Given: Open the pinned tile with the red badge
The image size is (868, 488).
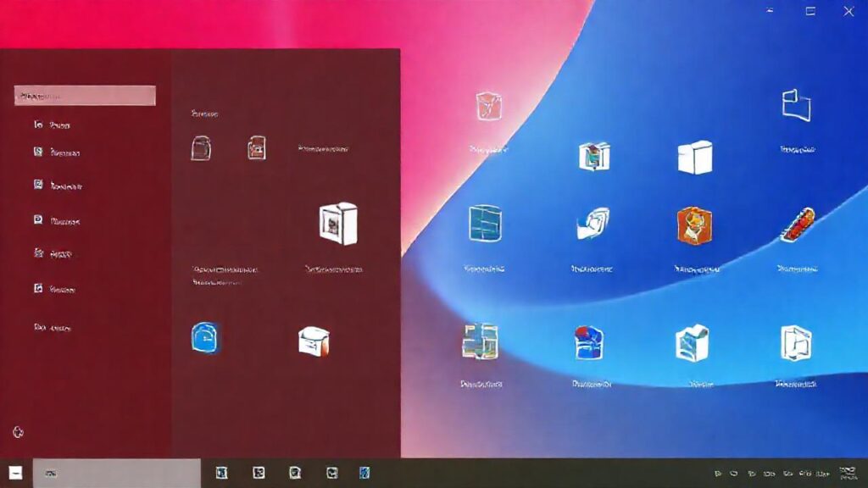Looking at the screenshot, I should click(256, 149).
